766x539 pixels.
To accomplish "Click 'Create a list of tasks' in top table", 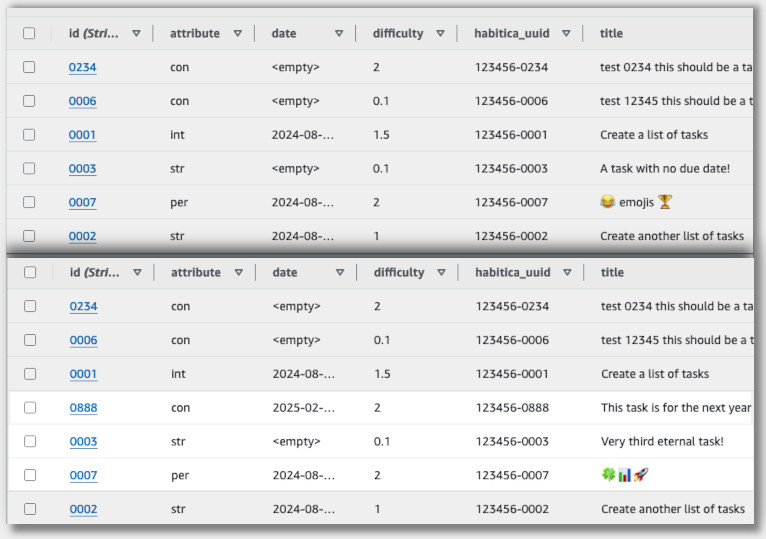I will (x=654, y=134).
